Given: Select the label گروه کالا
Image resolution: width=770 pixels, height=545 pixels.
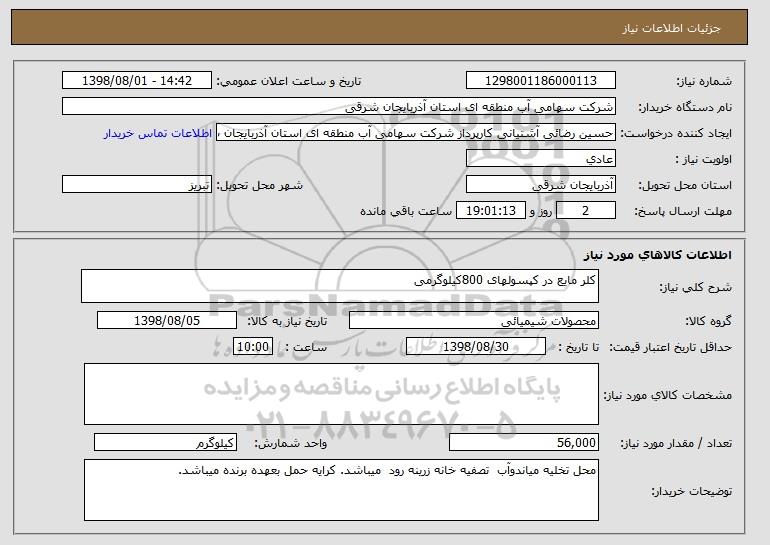Looking at the screenshot, I should (x=708, y=321).
